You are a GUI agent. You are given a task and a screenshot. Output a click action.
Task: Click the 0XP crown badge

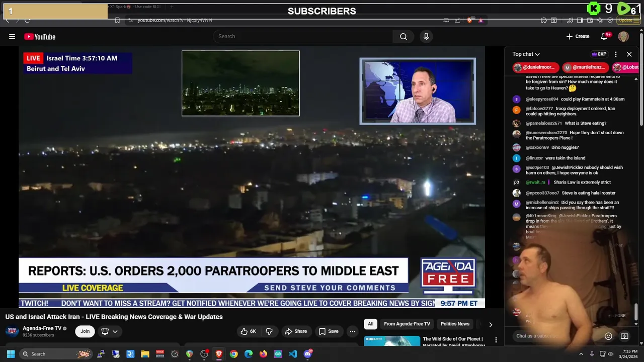(599, 54)
